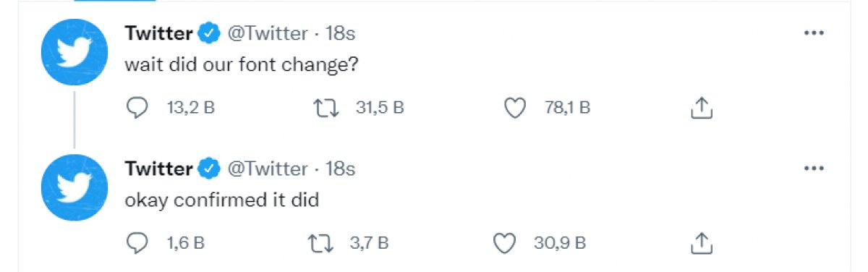Open Twitter profile avatar on second tweet
The image size is (868, 272).
pos(74,187)
